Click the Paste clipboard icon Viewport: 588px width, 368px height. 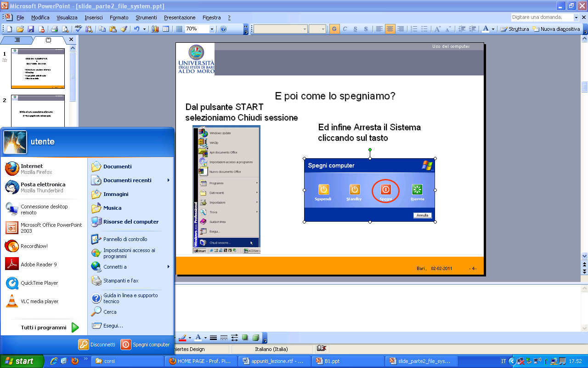tap(113, 29)
